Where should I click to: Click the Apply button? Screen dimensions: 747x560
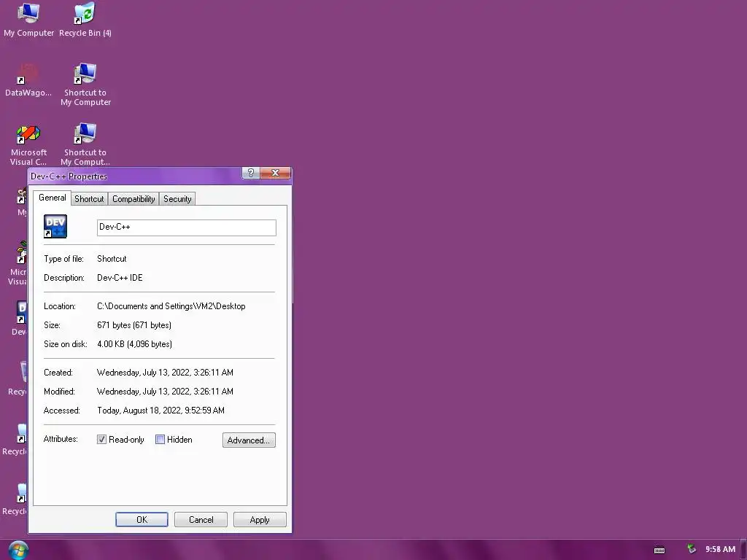(260, 519)
